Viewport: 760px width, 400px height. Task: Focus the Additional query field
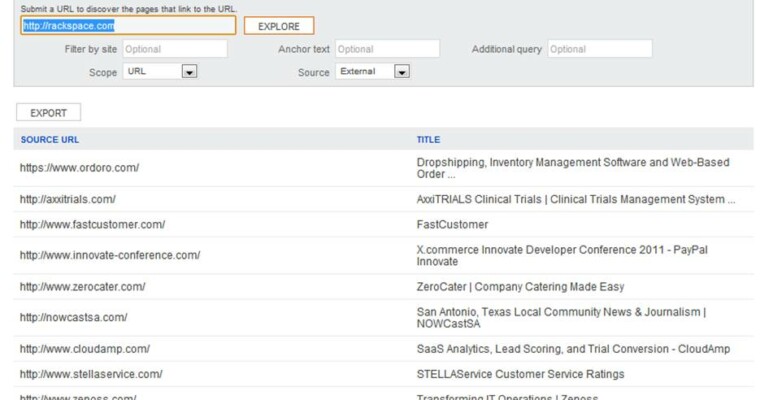point(600,49)
